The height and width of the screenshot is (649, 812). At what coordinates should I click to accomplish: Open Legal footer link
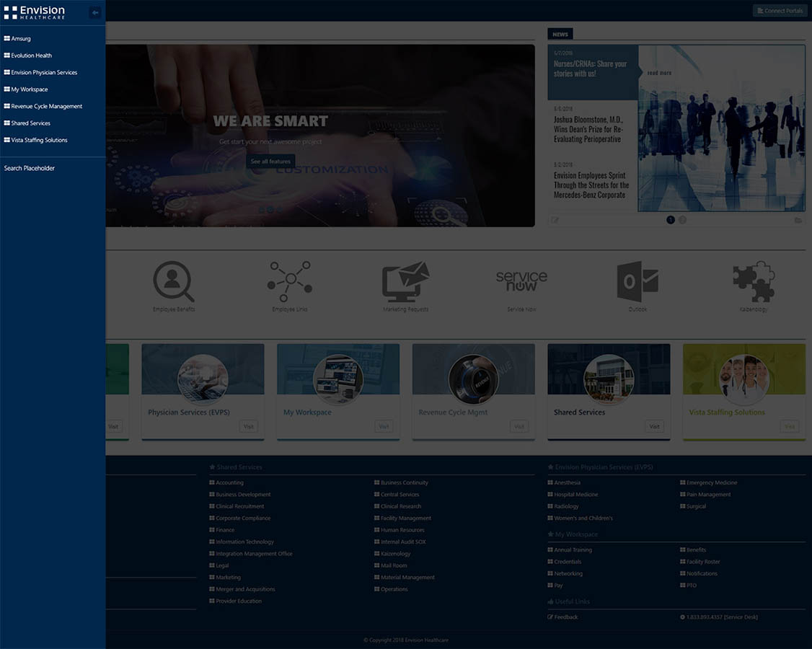coord(219,565)
